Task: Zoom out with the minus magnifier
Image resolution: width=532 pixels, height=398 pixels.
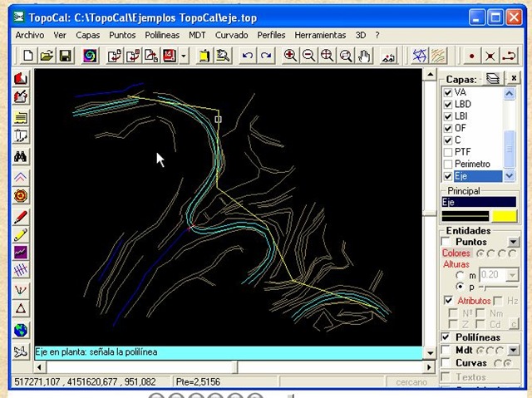Action: coord(308,56)
